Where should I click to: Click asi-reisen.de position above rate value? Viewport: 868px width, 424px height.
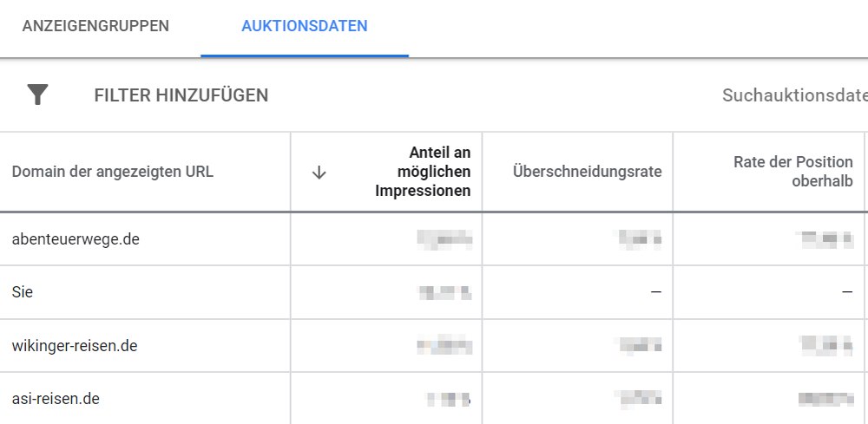(826, 399)
